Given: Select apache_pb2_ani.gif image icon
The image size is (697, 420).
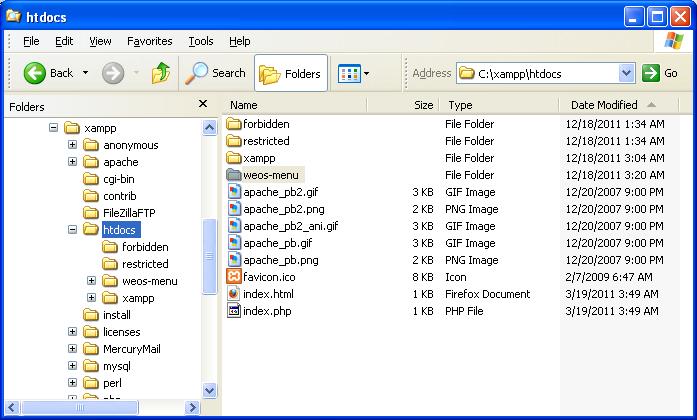Looking at the screenshot, I should [x=234, y=226].
